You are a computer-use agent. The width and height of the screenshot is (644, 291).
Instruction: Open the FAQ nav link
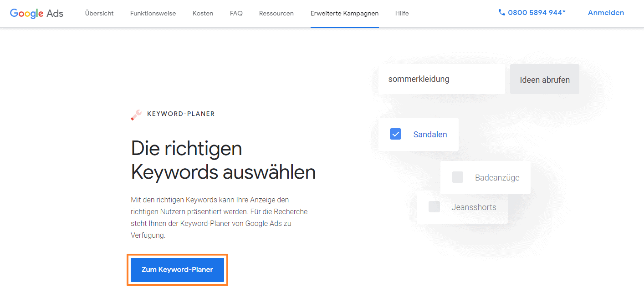(236, 13)
